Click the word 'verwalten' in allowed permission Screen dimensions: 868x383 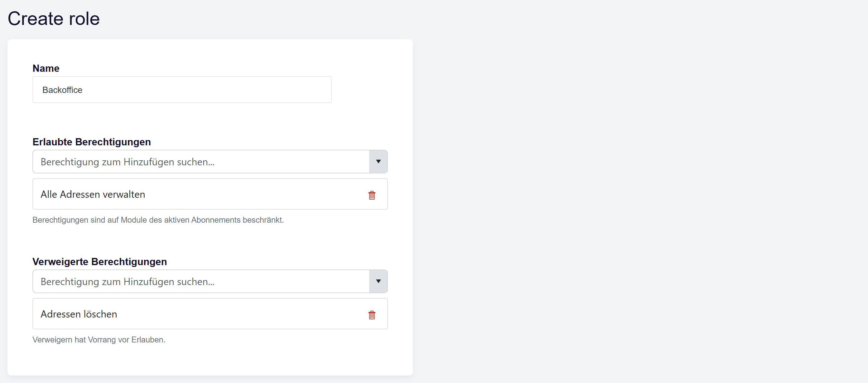pos(124,194)
